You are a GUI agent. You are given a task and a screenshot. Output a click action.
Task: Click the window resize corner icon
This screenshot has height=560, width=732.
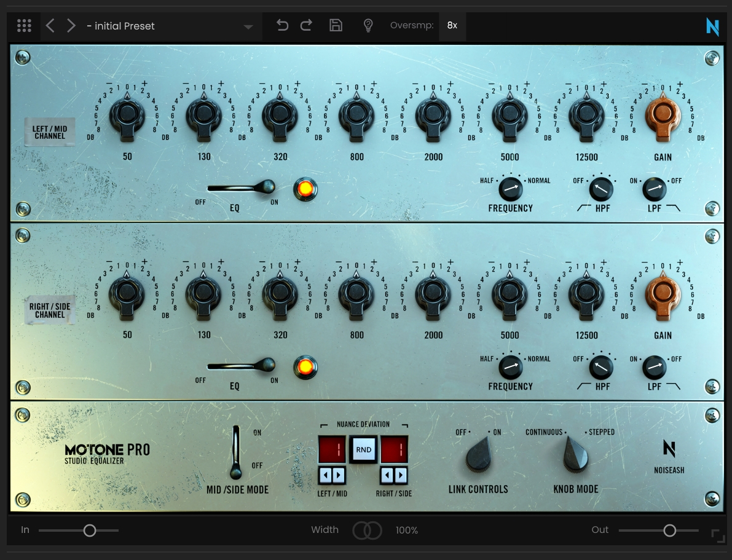click(718, 535)
